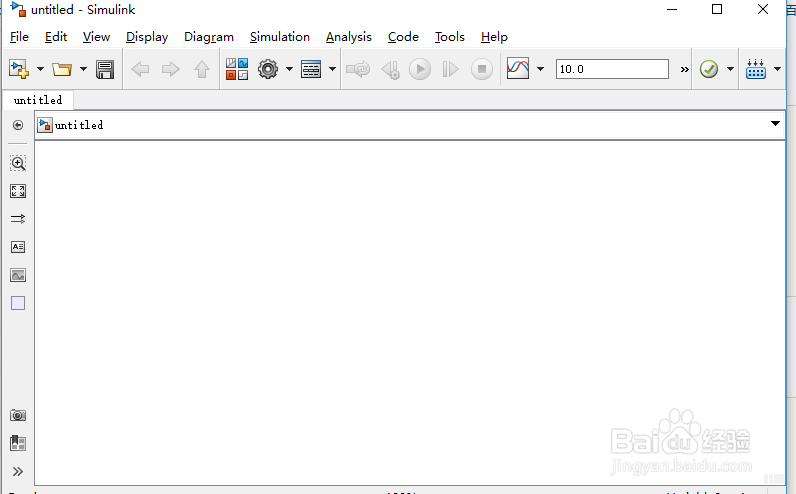The height and width of the screenshot is (494, 796).
Task: Stop the simulation with the stop button
Action: pos(482,69)
